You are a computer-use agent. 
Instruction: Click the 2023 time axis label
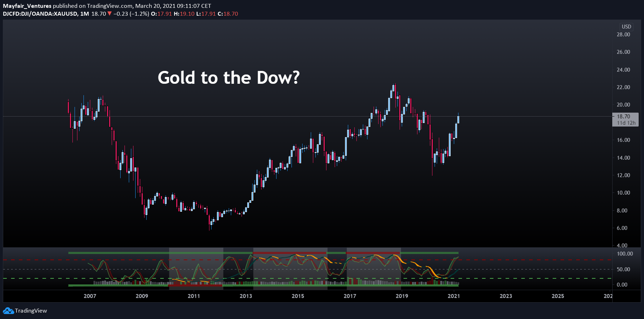coord(506,296)
